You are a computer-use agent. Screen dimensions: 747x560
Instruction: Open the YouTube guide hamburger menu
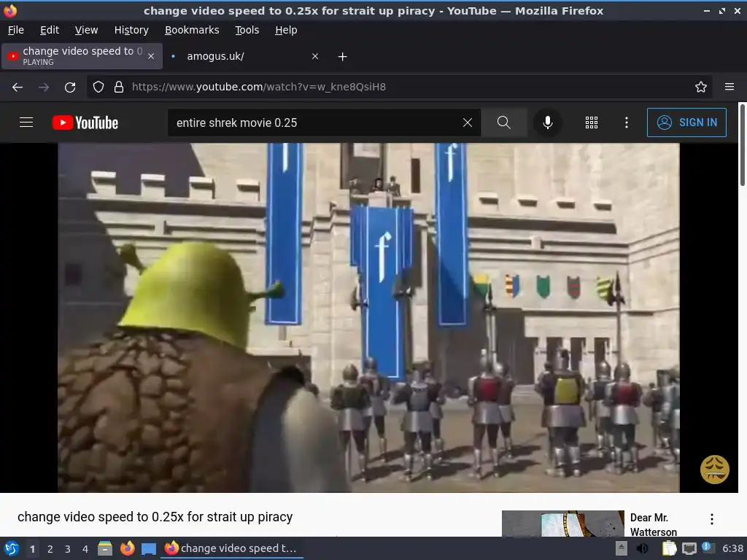(26, 122)
